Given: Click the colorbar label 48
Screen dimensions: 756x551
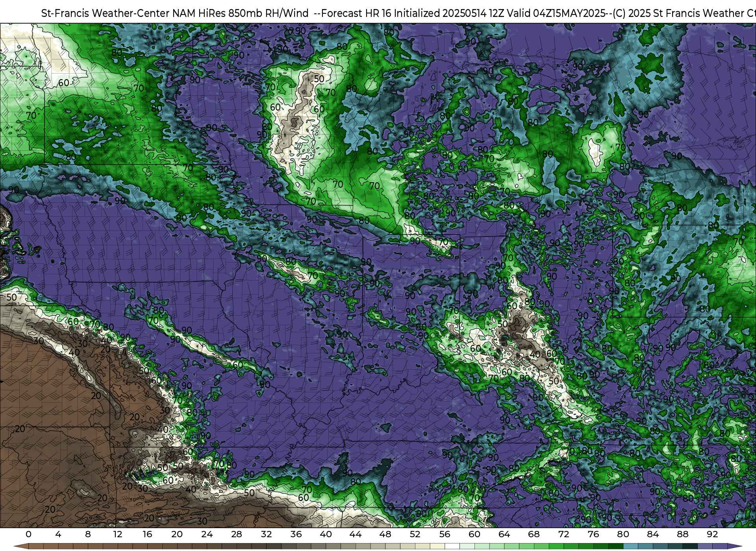Looking at the screenshot, I should click(x=385, y=534).
